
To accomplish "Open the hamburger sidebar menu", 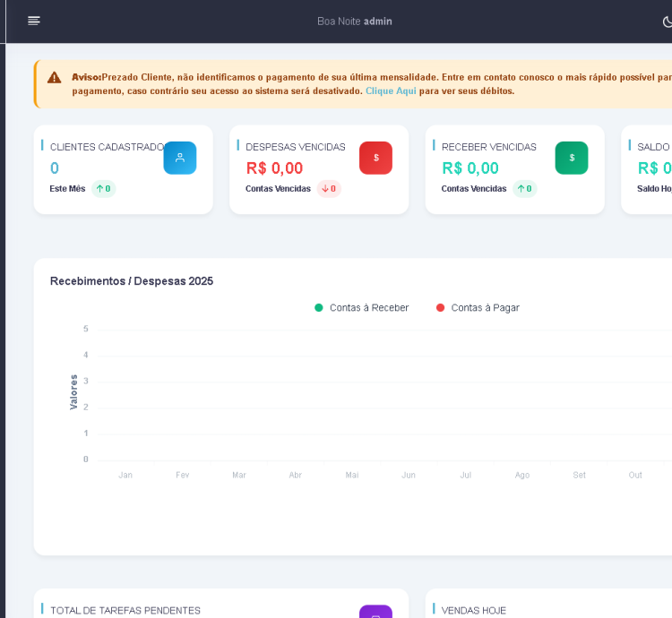I will (34, 21).
